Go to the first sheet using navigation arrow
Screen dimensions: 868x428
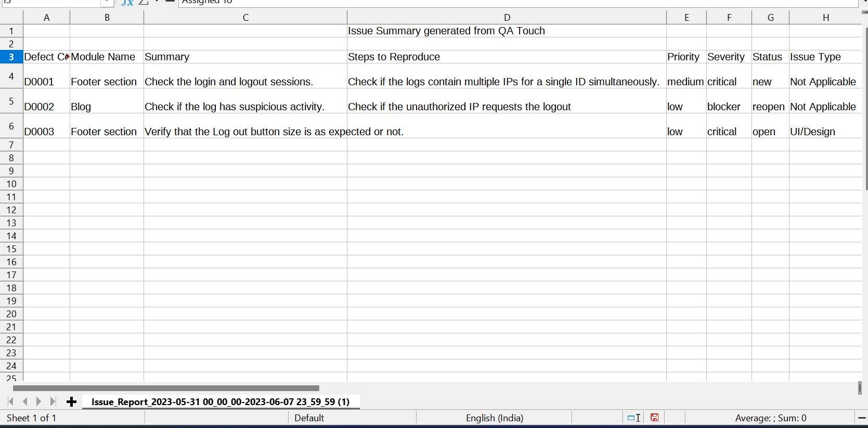tap(11, 401)
